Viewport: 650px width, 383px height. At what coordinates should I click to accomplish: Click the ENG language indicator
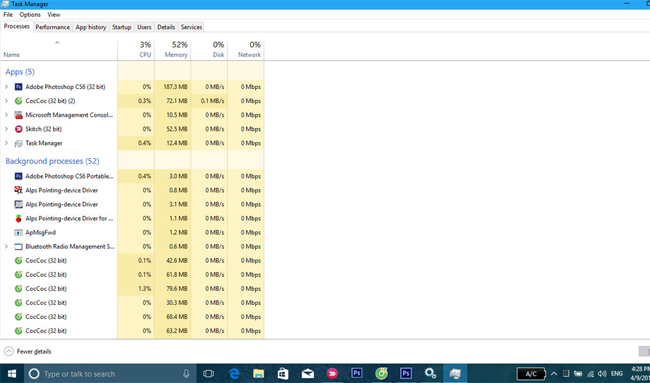tap(617, 374)
